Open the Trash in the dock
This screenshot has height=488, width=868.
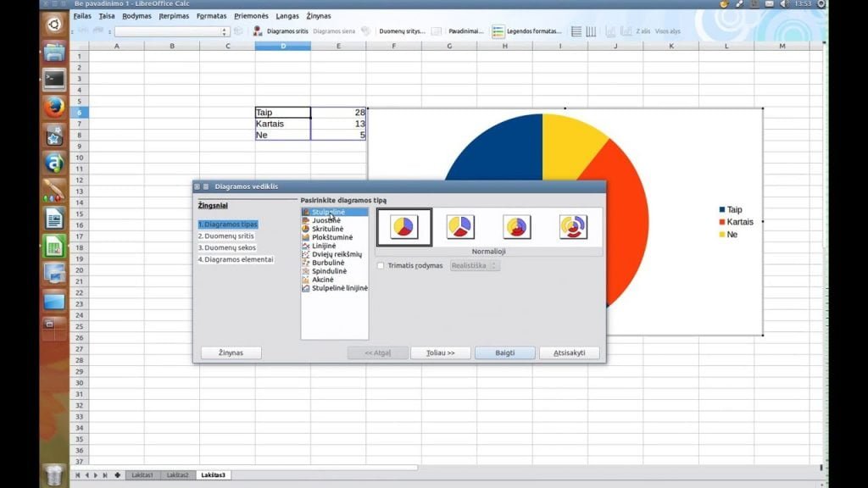tap(54, 474)
